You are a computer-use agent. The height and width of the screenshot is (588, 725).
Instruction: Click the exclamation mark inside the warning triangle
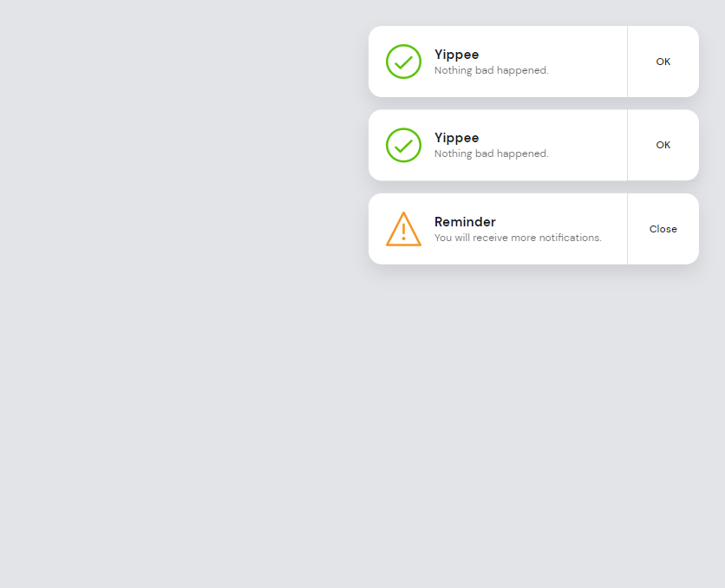pyautogui.click(x=403, y=232)
